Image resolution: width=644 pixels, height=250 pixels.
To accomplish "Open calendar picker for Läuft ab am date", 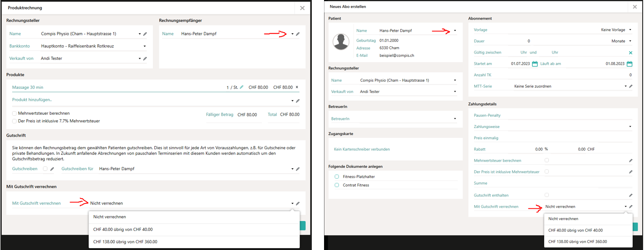I will (x=629, y=64).
